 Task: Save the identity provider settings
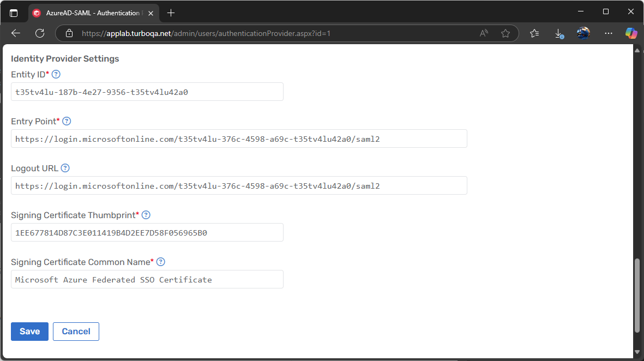coord(29,331)
